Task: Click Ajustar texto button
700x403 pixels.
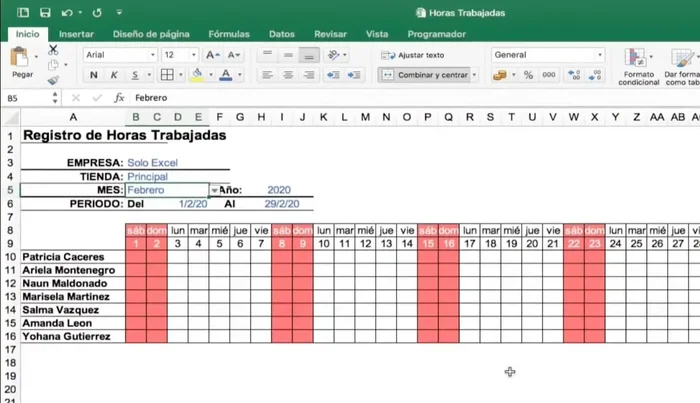Action: [413, 55]
